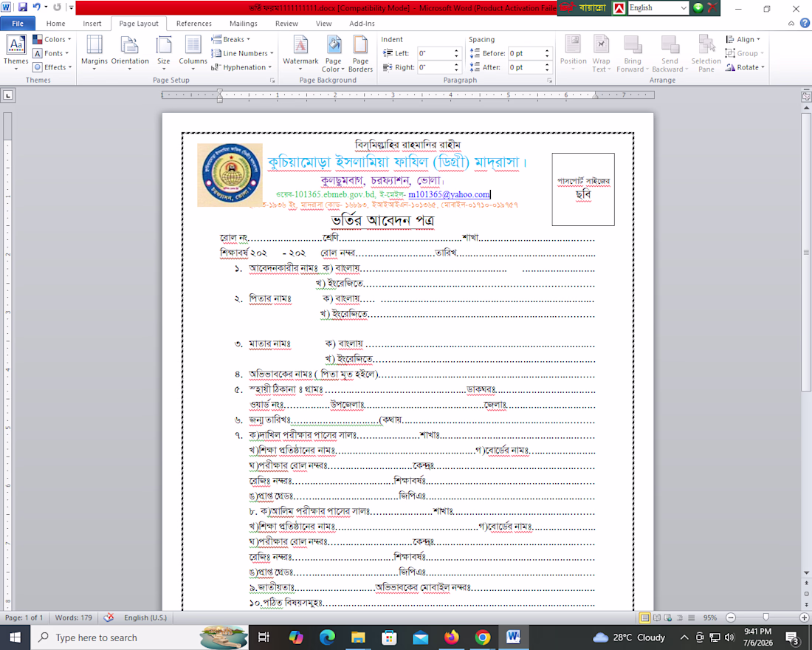
Task: Switch to Web Layout view
Action: (668, 617)
